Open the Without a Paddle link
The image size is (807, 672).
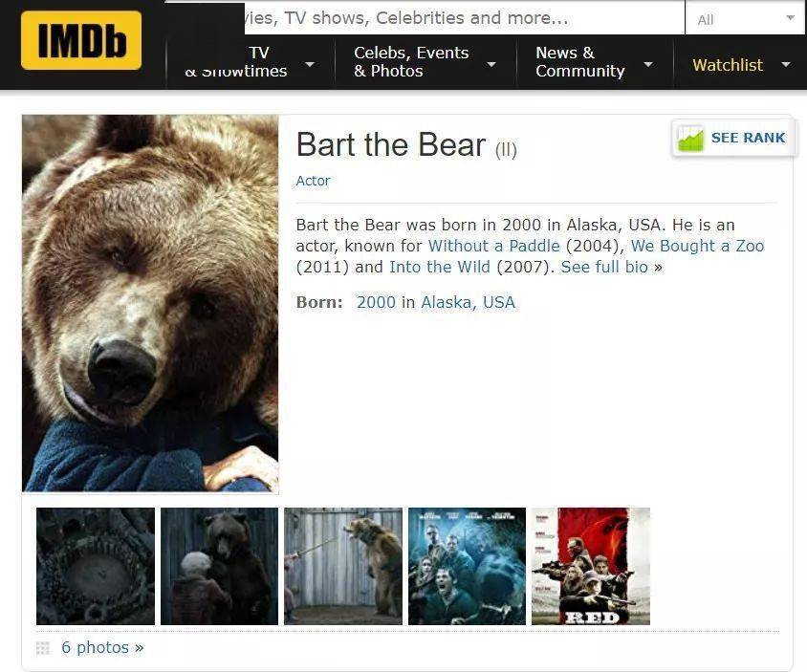tap(493, 246)
